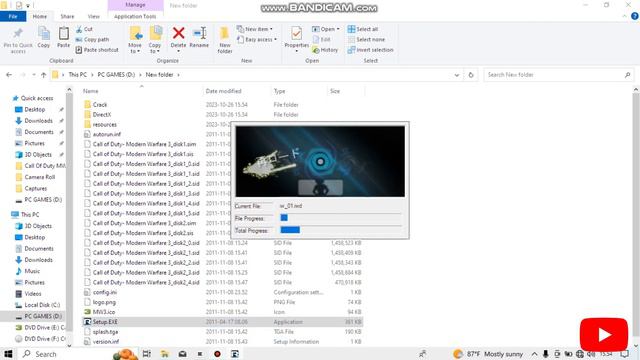The height and width of the screenshot is (360, 640).
Task: Select This PC in navigation pane
Action: (x=30, y=214)
